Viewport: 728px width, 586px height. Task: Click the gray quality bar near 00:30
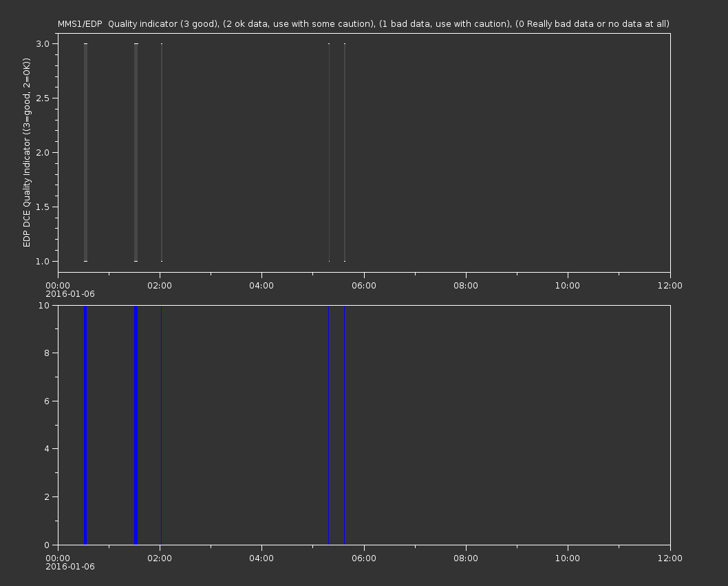[x=86, y=152]
